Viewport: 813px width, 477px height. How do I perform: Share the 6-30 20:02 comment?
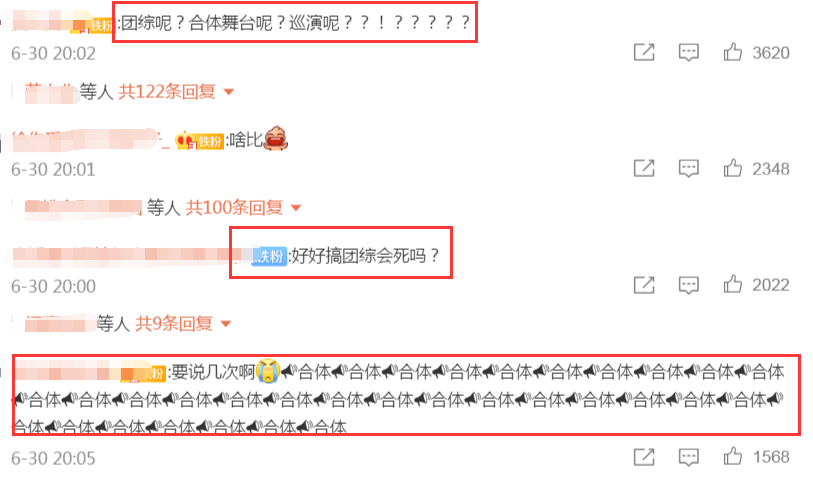[x=644, y=52]
